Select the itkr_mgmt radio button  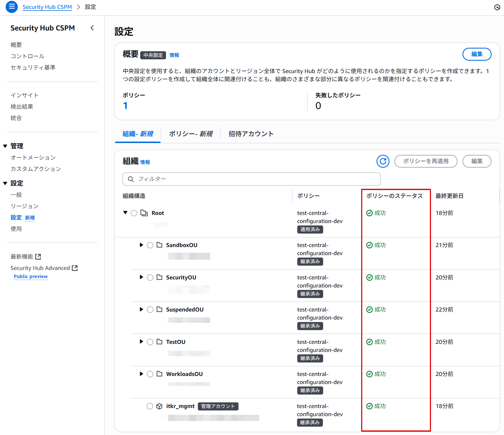click(x=150, y=406)
